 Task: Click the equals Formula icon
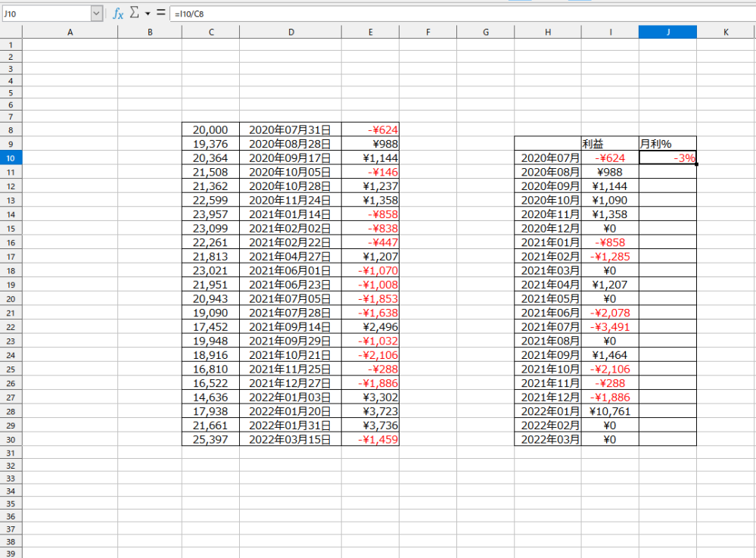(x=160, y=14)
